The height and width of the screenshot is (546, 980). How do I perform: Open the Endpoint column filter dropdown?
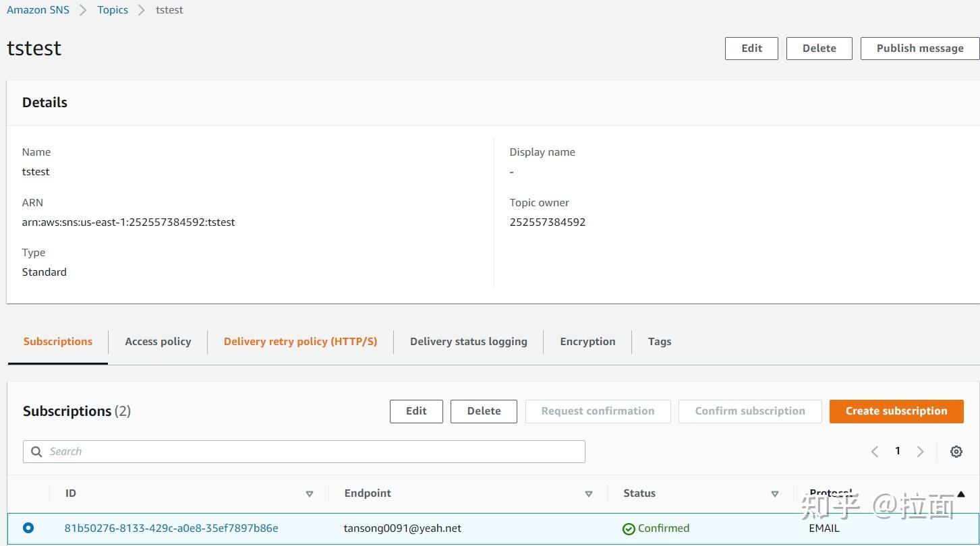588,493
